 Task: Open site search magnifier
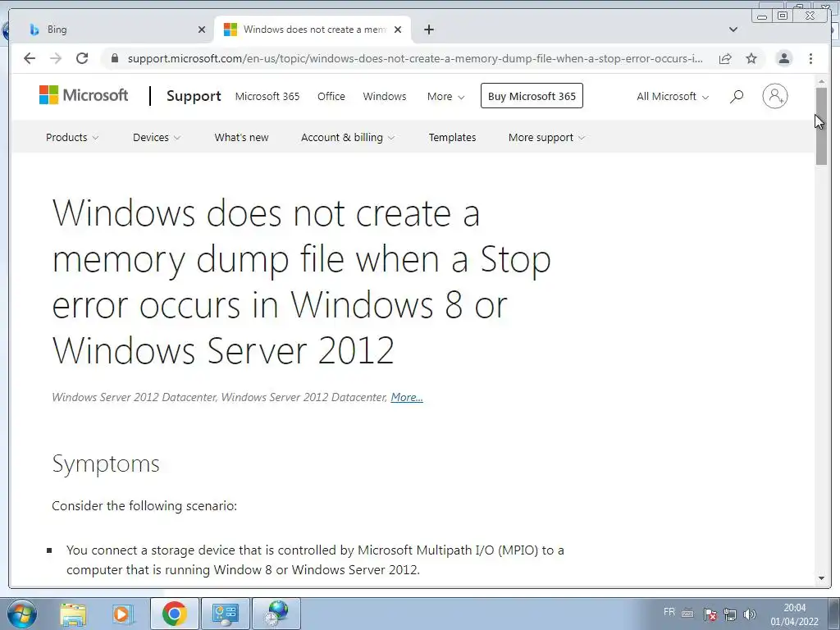point(737,97)
